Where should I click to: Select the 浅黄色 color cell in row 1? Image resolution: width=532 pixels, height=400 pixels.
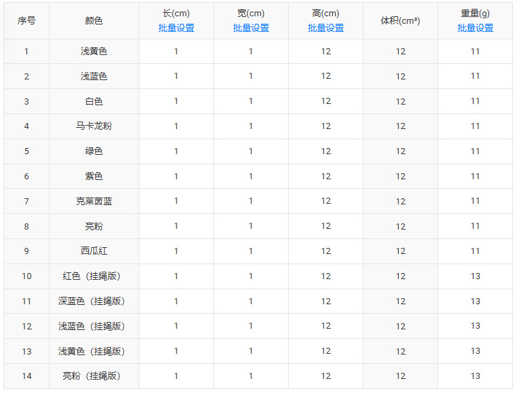point(94,51)
